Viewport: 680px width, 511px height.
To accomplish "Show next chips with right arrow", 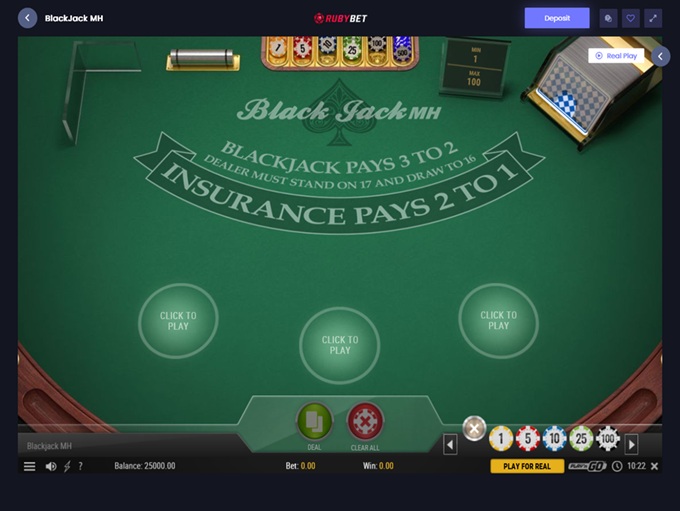I will coord(631,444).
